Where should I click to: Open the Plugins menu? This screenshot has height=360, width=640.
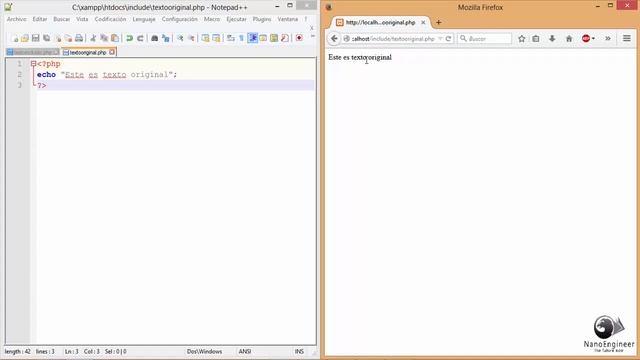262,19
